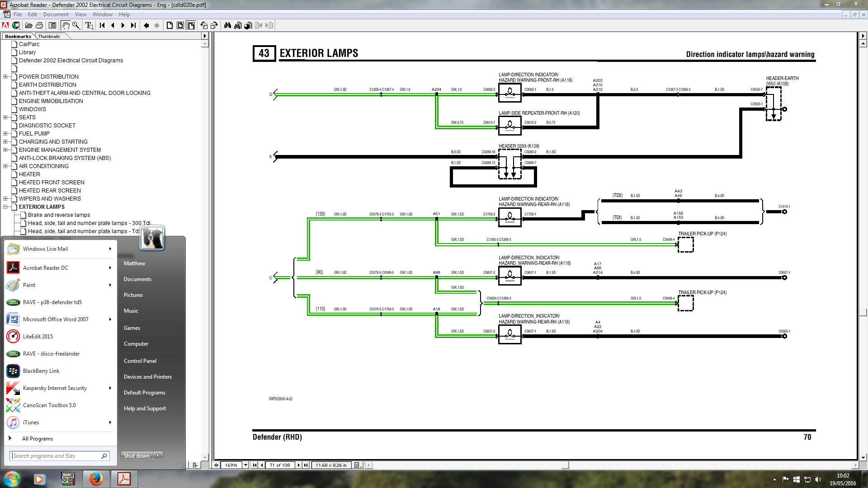This screenshot has width=868, height=488.
Task: Click the page layout icon in status bar
Action: click(358, 465)
